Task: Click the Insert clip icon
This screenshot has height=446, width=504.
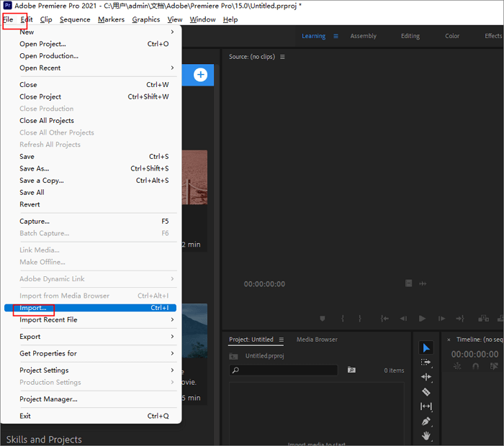Action: pos(483,319)
